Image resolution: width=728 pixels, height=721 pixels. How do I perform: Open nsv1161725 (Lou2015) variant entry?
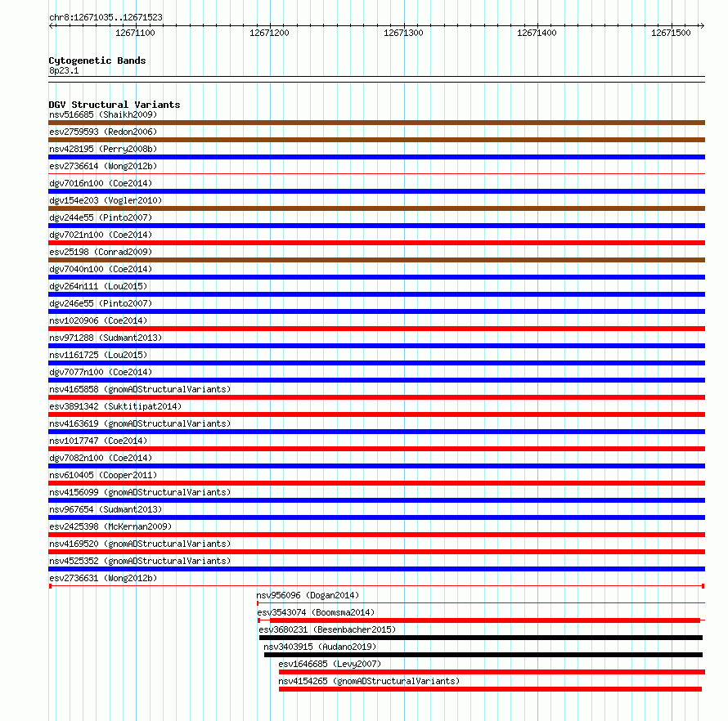pos(98,355)
